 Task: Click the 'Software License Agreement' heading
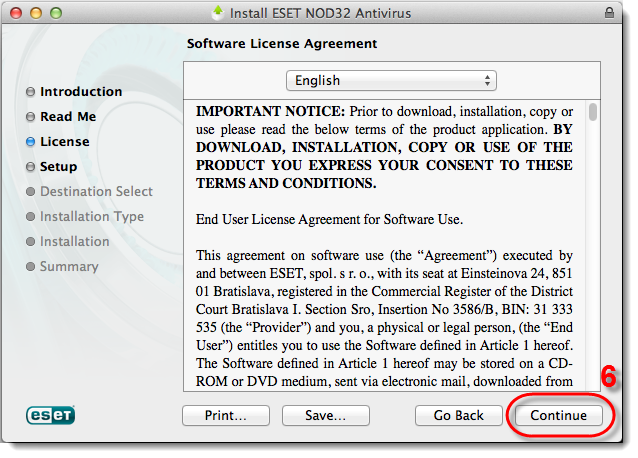point(282,44)
